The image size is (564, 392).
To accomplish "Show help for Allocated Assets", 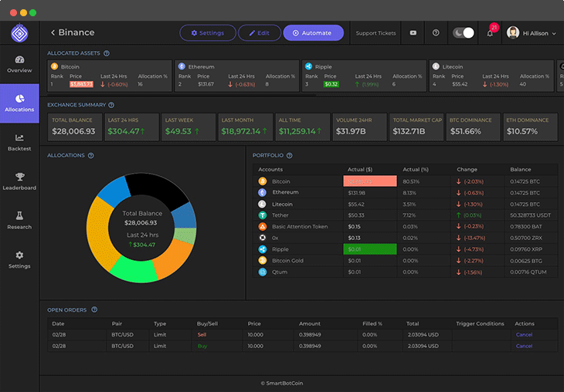I will coord(107,53).
